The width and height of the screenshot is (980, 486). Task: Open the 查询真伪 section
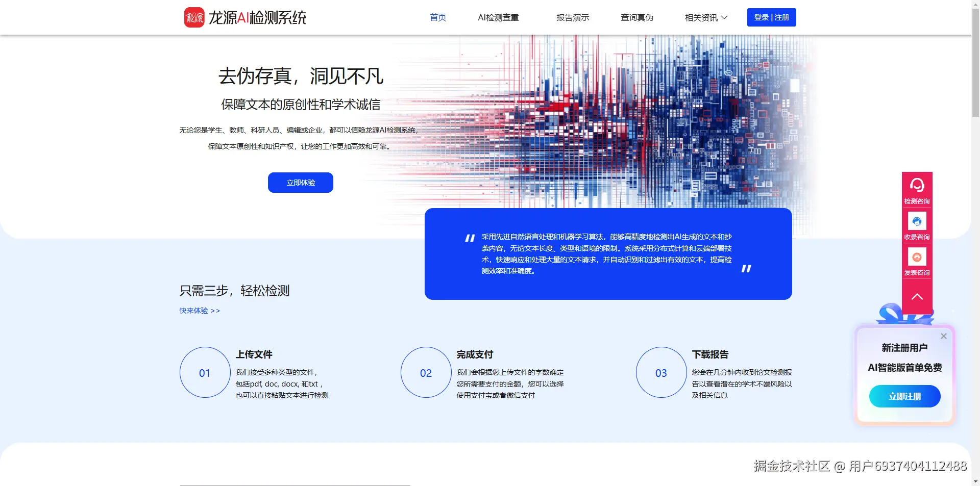[x=636, y=17]
